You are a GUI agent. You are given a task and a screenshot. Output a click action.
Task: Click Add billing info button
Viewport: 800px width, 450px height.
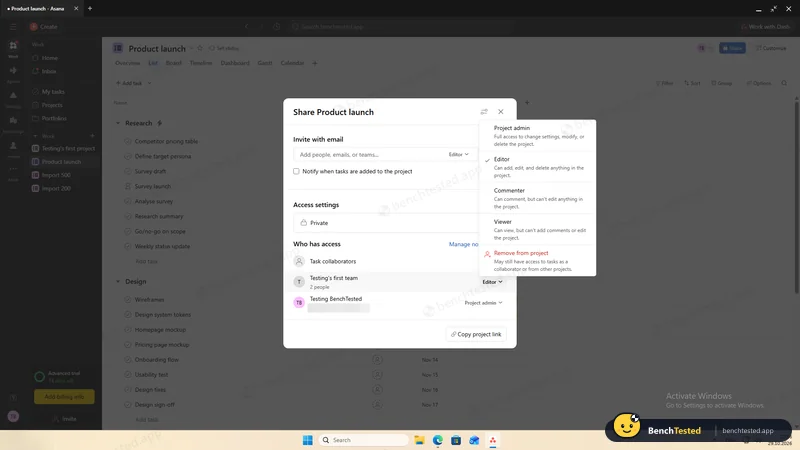[x=64, y=397]
